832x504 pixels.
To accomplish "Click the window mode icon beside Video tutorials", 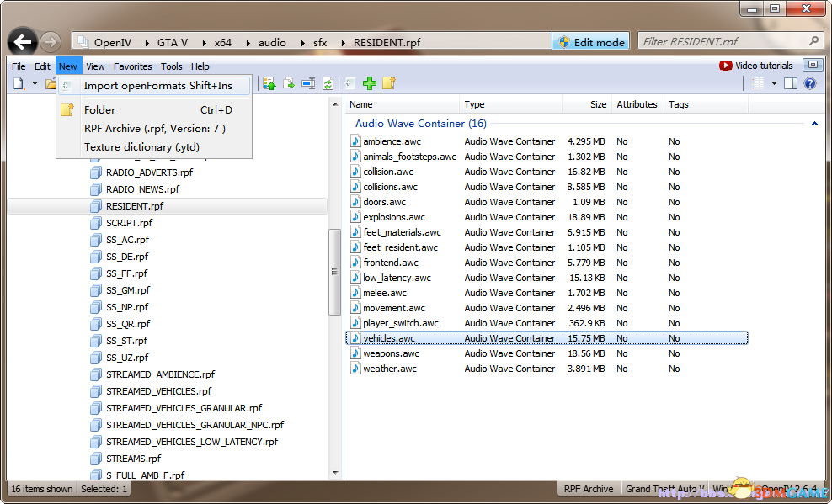I will pos(813,65).
